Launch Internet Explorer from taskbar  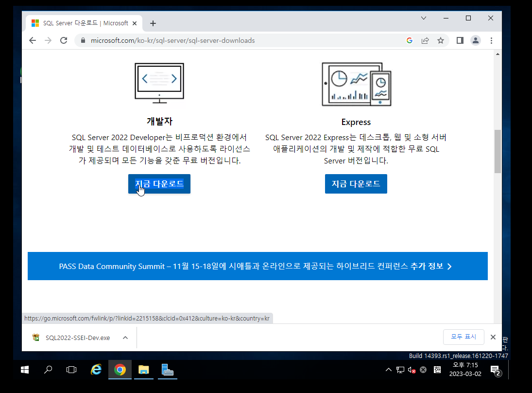(x=96, y=370)
